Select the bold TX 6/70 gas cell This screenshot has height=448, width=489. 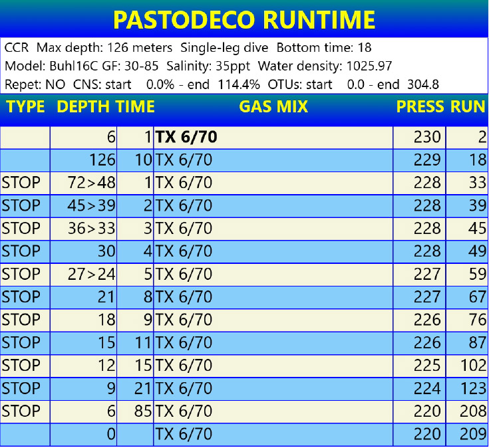click(x=186, y=138)
